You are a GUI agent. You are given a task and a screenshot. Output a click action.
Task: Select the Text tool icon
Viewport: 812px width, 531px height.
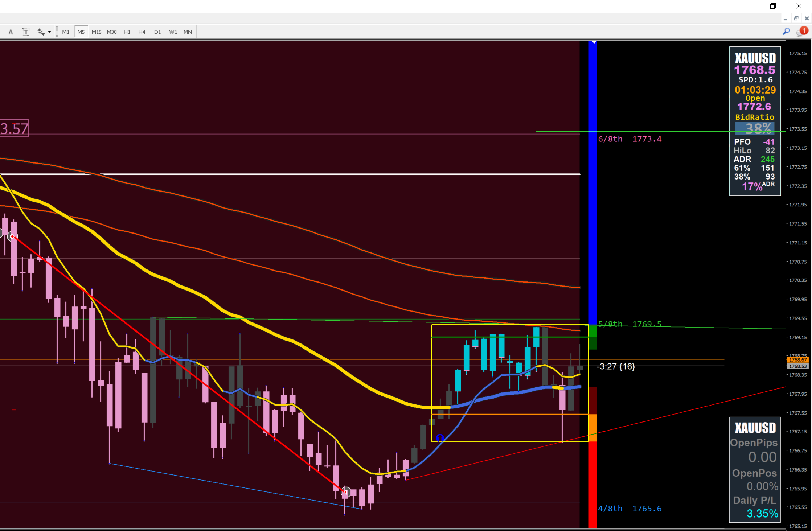[x=11, y=32]
